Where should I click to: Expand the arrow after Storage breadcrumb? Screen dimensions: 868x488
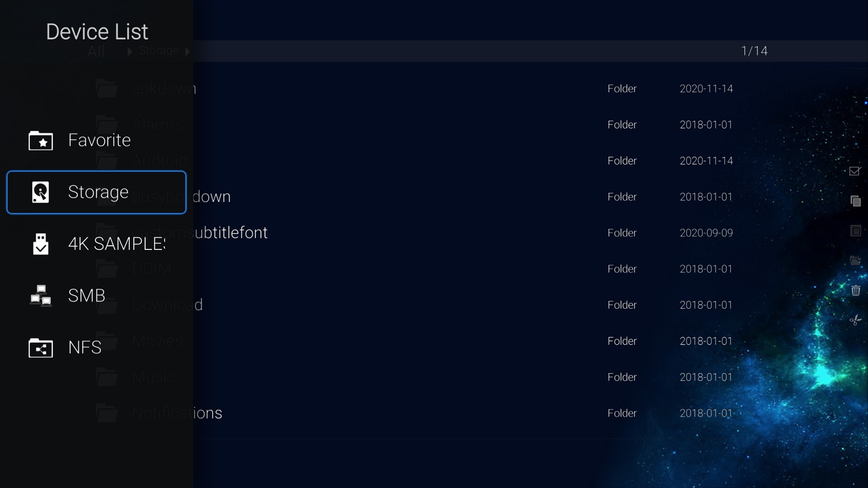[188, 51]
